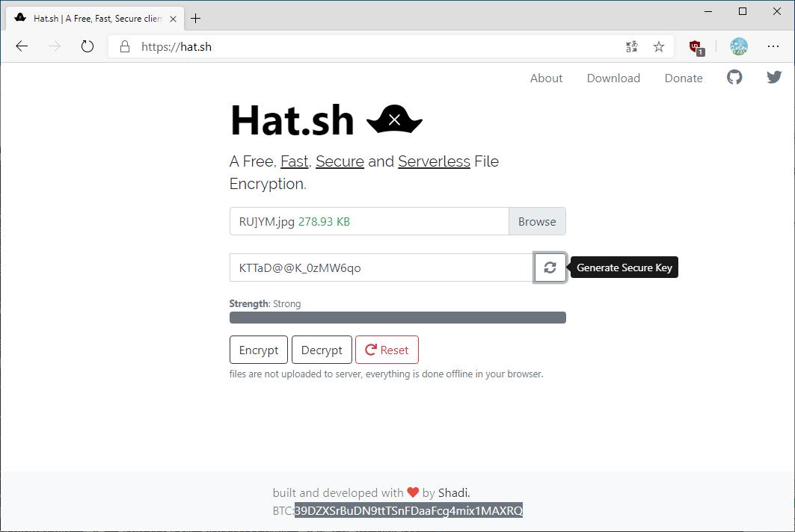Open the Shadi author link
Viewport: 795px width, 532px height.
coord(453,492)
